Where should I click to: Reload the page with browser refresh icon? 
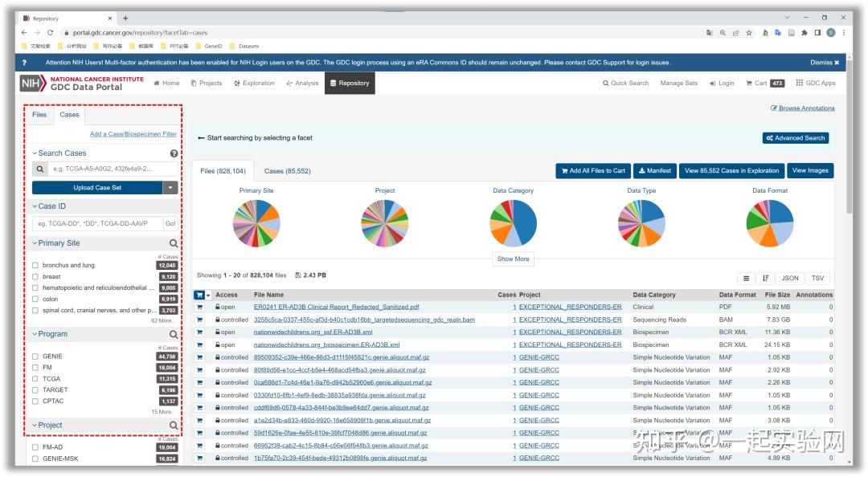51,33
